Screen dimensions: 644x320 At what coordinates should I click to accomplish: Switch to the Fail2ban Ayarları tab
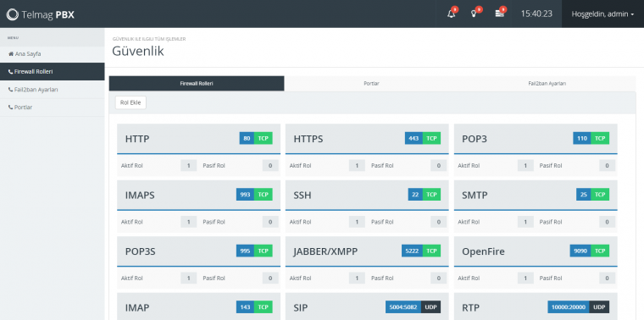(547, 83)
